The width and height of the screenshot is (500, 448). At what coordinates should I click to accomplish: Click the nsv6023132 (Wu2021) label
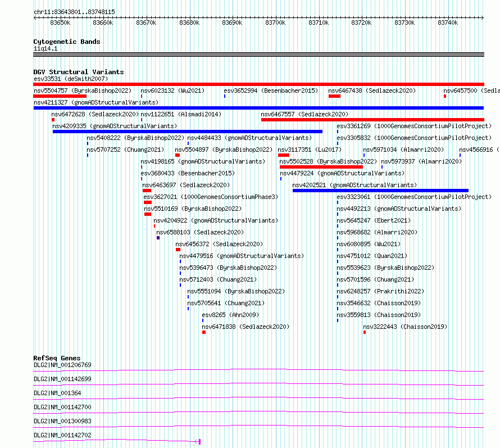pyautogui.click(x=172, y=90)
